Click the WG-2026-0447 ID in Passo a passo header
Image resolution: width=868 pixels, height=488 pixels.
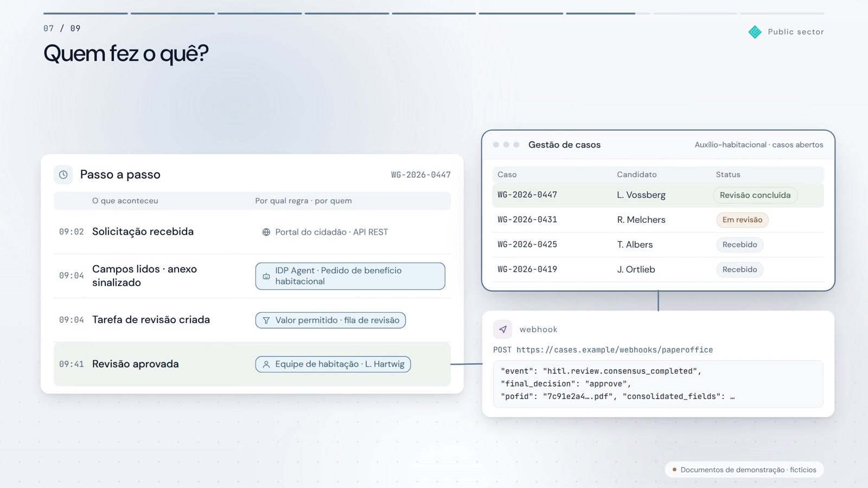(421, 175)
